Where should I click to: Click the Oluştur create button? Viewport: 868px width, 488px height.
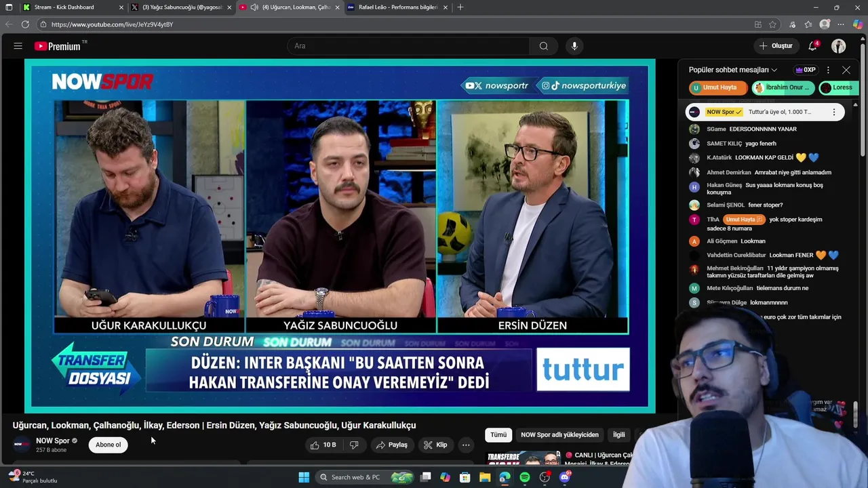pyautogui.click(x=776, y=46)
